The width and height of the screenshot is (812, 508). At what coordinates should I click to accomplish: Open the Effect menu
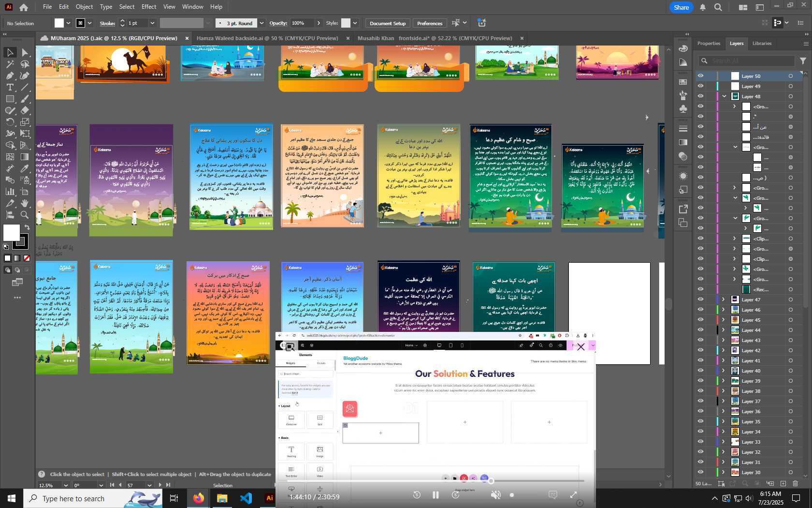(149, 7)
